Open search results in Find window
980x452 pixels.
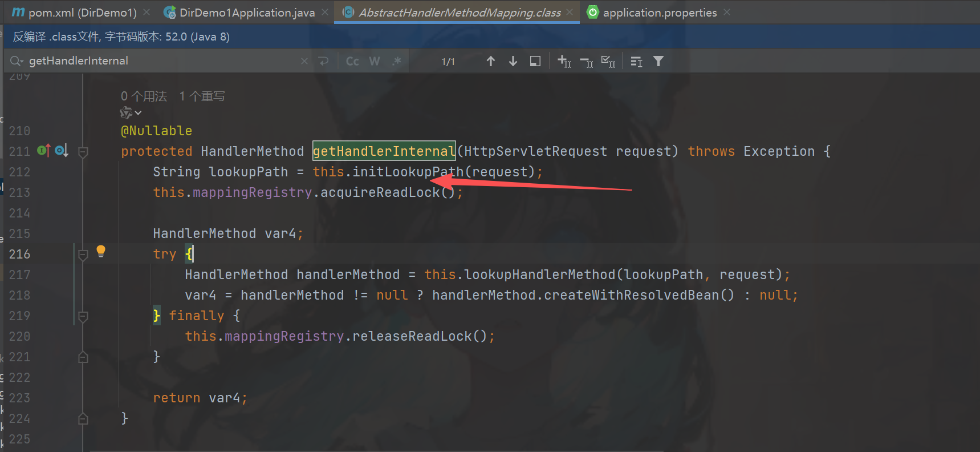click(x=535, y=61)
